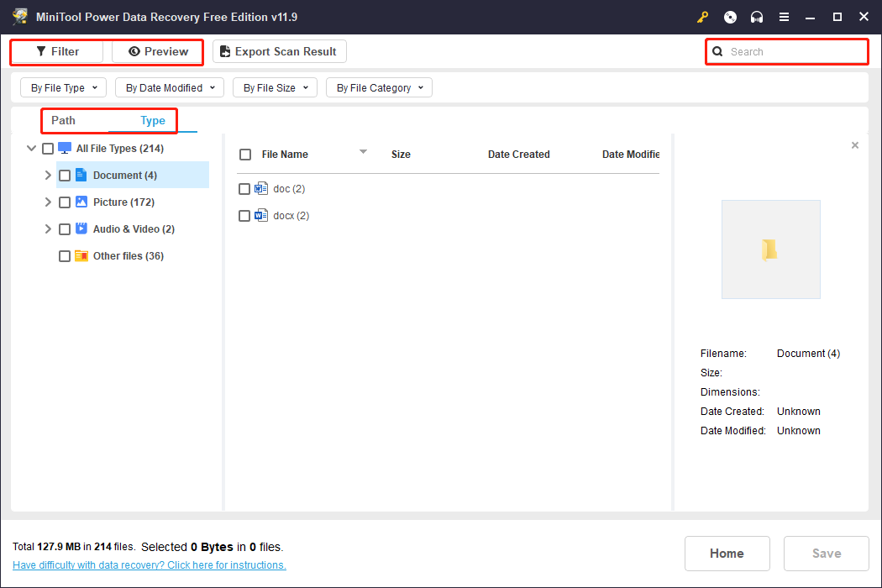Viewport: 882px width, 588px height.
Task: Click the All File Types (214) label
Action: point(120,149)
